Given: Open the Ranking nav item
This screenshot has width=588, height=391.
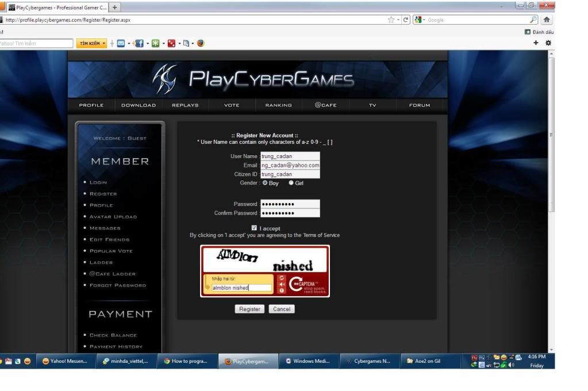Looking at the screenshot, I should tap(279, 105).
